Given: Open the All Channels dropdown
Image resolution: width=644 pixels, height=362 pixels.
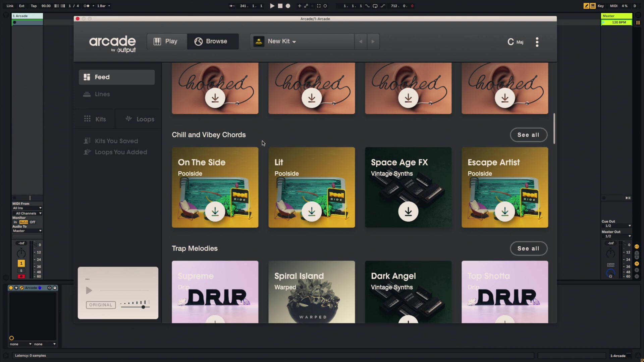Looking at the screenshot, I should click(x=27, y=213).
